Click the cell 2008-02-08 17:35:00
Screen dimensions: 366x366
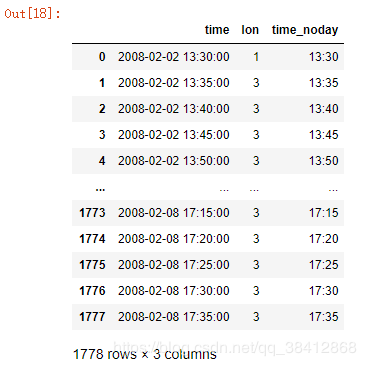pyautogui.click(x=174, y=317)
